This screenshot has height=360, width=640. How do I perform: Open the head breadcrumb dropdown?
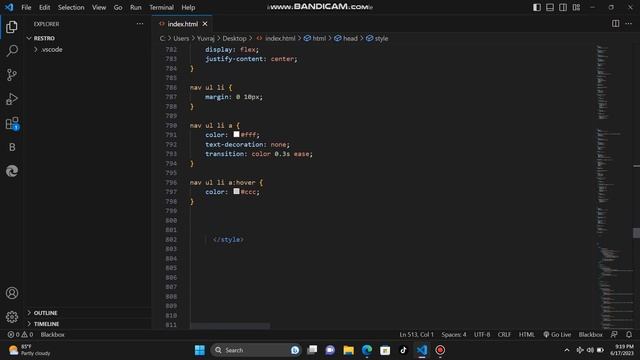point(346,38)
